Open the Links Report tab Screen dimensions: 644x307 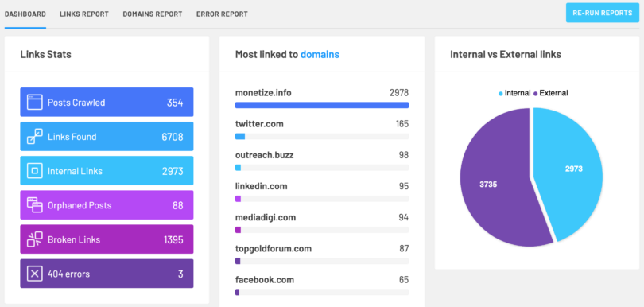coord(84,14)
